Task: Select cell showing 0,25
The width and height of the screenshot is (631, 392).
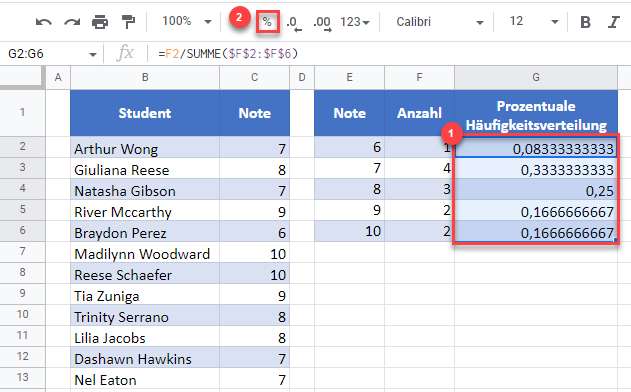Action: (536, 189)
